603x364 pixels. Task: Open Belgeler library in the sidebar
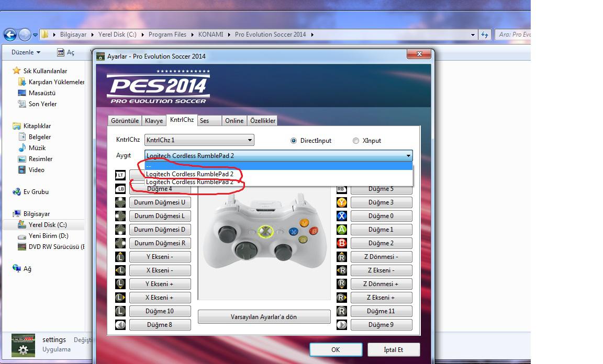(x=35, y=137)
